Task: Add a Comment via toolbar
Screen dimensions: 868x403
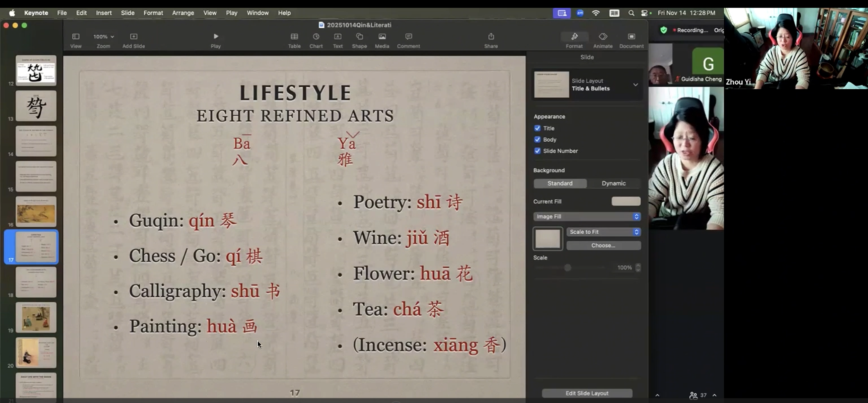Action: tap(408, 37)
